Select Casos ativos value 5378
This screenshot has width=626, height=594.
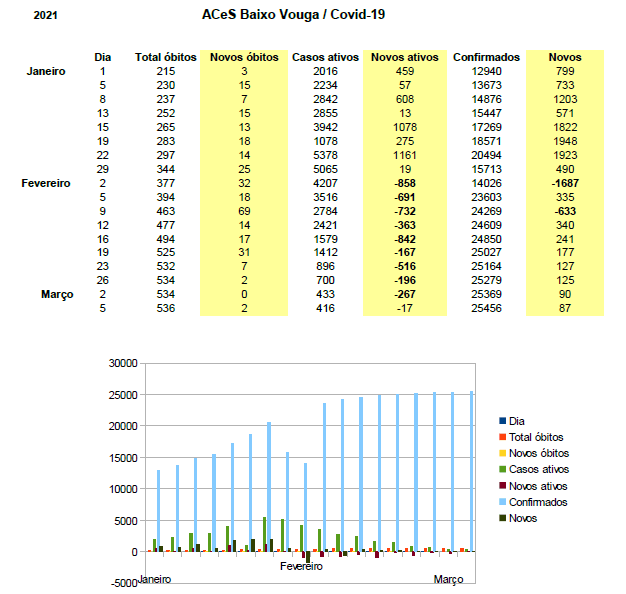coord(325,155)
